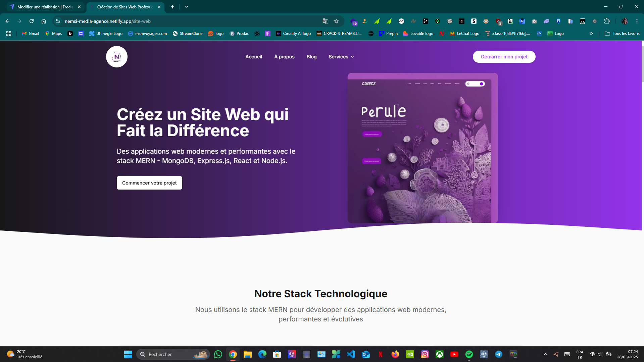The height and width of the screenshot is (362, 644).
Task: Open the tab search dropdown arrow
Action: [x=187, y=7]
